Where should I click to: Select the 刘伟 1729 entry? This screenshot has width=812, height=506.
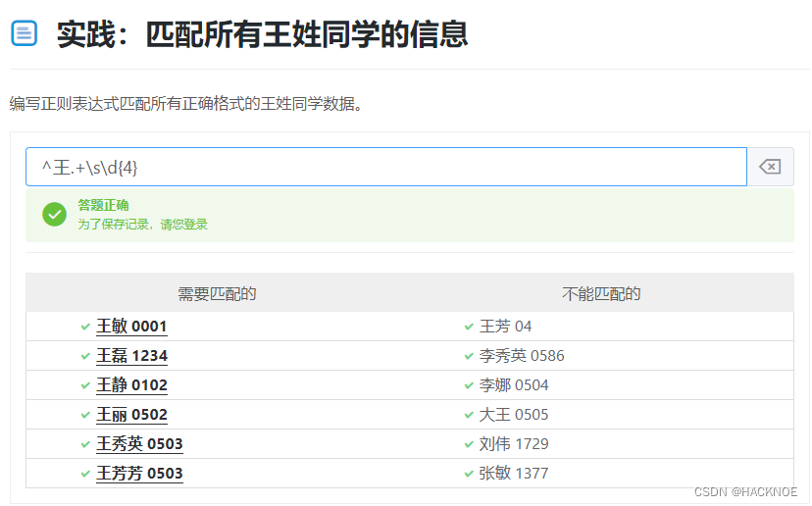pos(514,444)
